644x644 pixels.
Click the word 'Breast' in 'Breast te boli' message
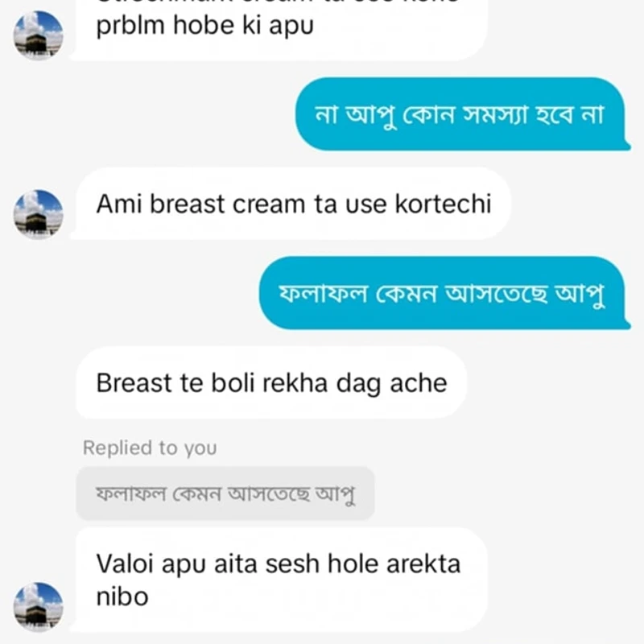coord(134,383)
